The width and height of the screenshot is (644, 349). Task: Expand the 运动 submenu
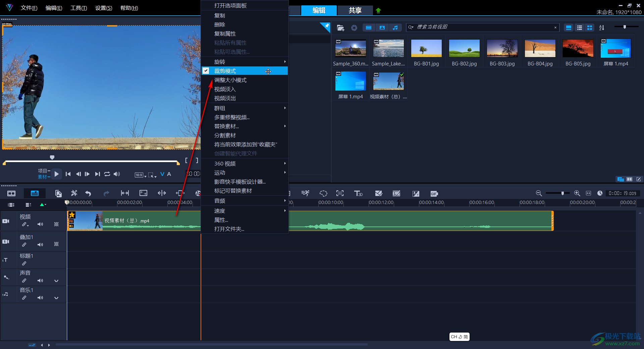(245, 172)
